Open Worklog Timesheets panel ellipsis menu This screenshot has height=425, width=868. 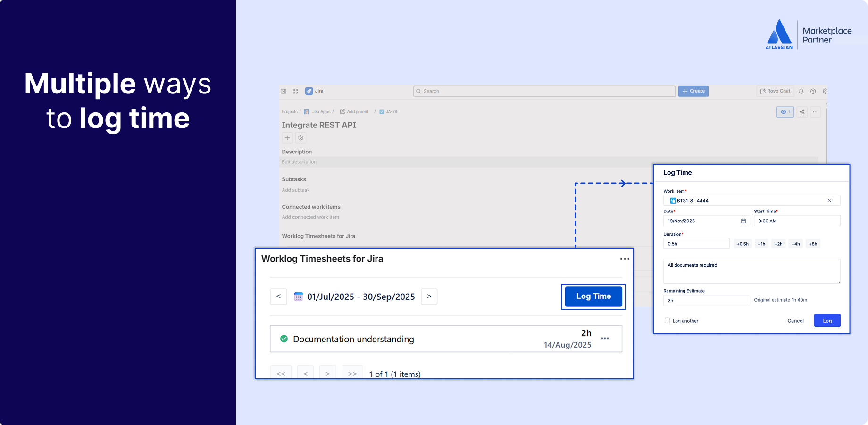(x=625, y=259)
